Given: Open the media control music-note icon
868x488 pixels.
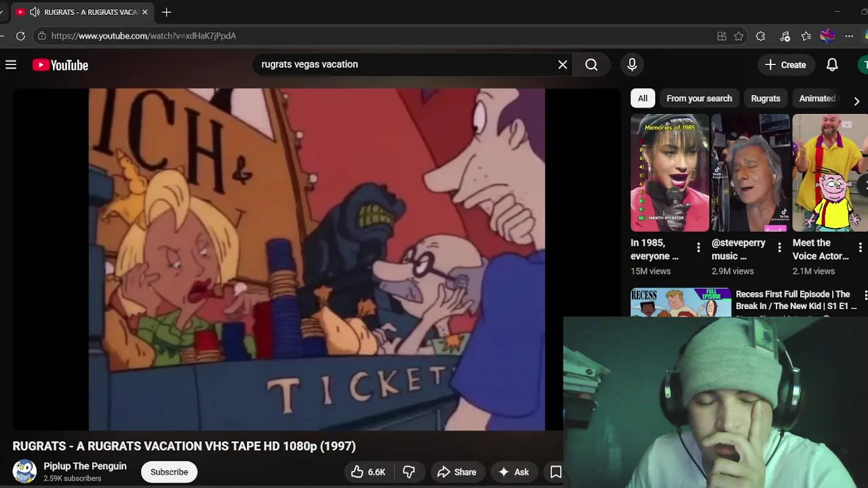Looking at the screenshot, I should tap(785, 36).
